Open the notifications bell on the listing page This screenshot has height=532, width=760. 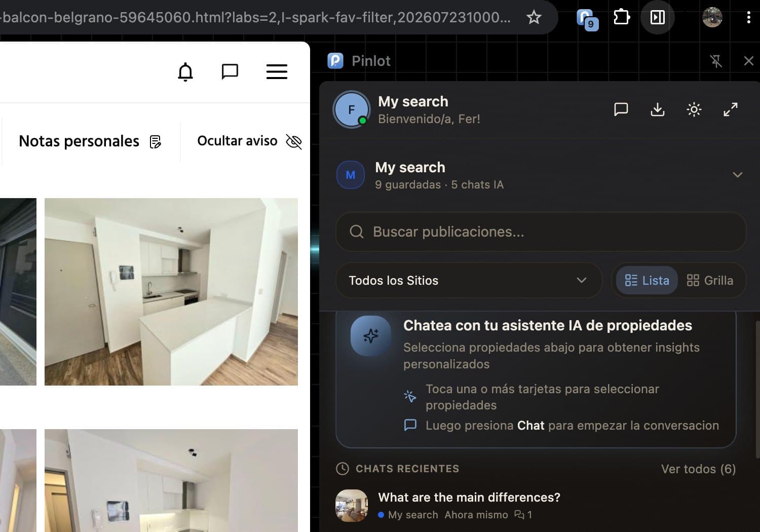tap(185, 72)
